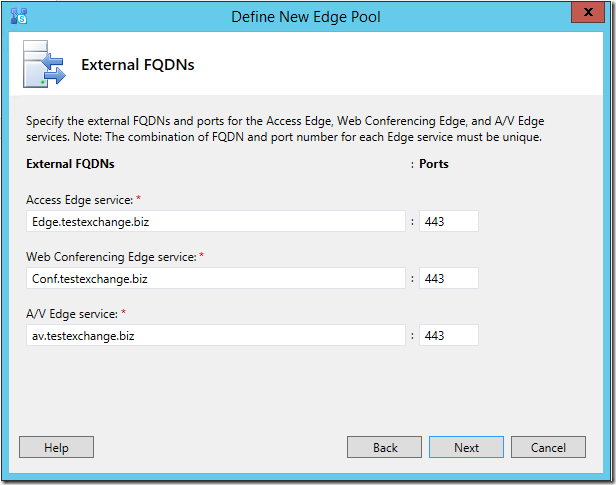This screenshot has width=616, height=485.
Task: Click the A/V Edge service label
Action: tap(72, 314)
